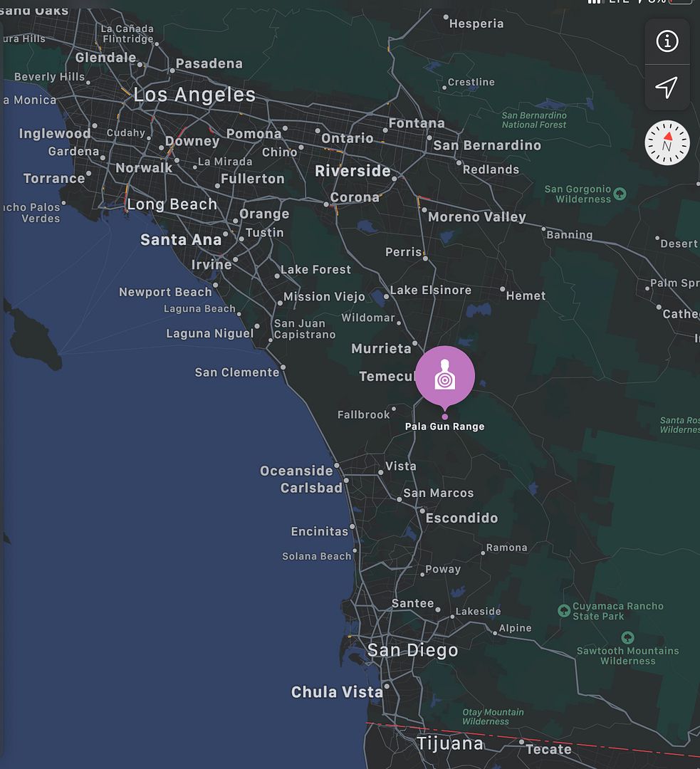Select the Escondido map label

[461, 518]
